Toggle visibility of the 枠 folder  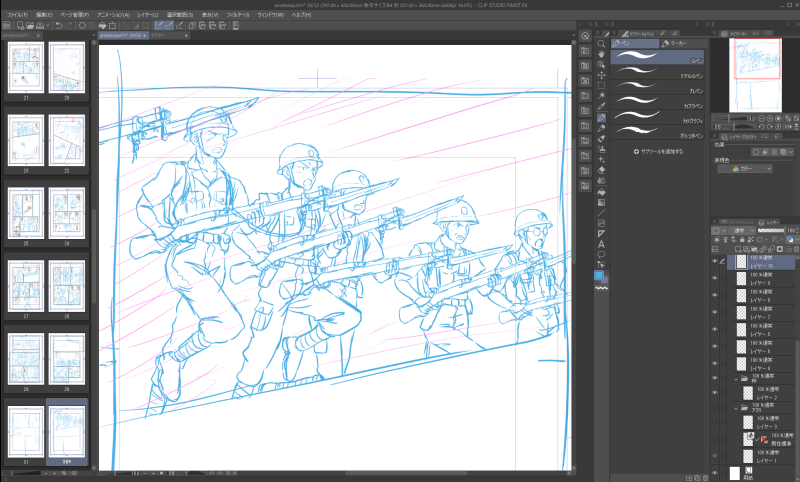[714, 378]
